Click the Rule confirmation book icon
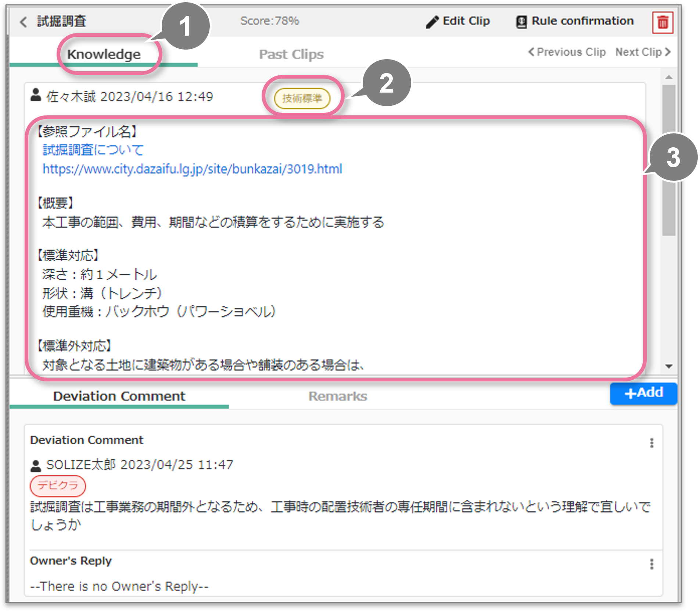Image resolution: width=700 pixels, height=611 pixels. point(521,22)
